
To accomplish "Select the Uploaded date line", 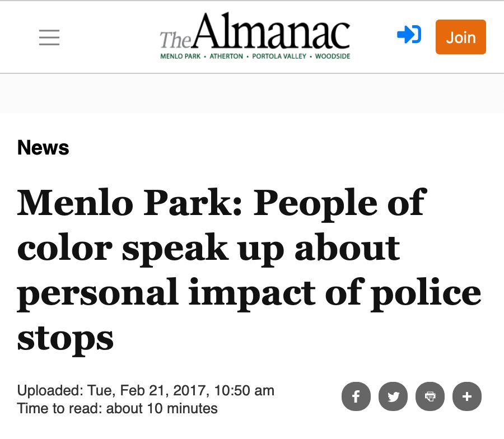I will pos(146,390).
